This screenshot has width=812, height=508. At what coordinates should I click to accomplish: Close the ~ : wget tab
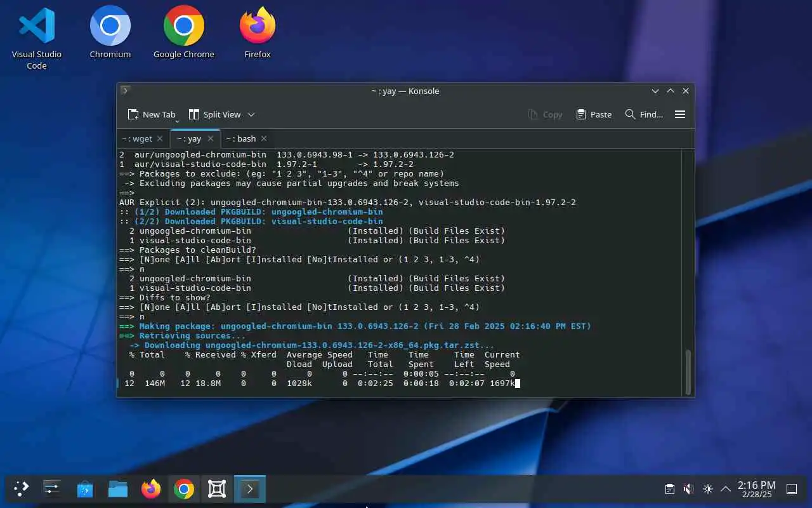tap(160, 138)
